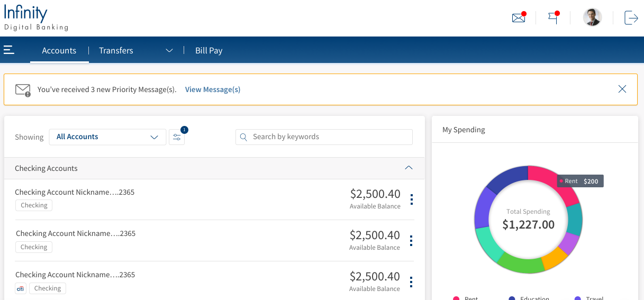Open the flag notifications icon
The image size is (644, 300).
point(553,18)
